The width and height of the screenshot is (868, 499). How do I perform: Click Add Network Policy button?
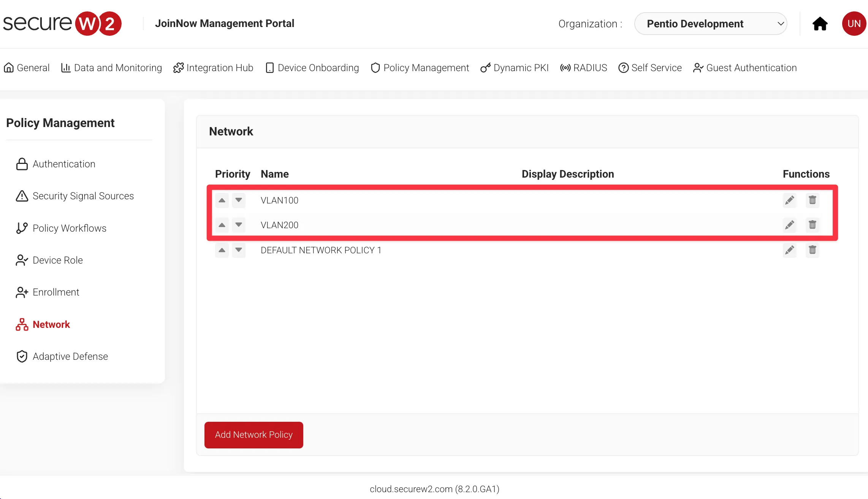253,435
